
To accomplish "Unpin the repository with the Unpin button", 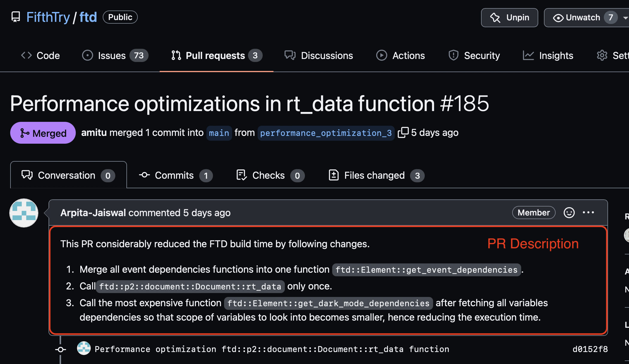I will pos(509,18).
